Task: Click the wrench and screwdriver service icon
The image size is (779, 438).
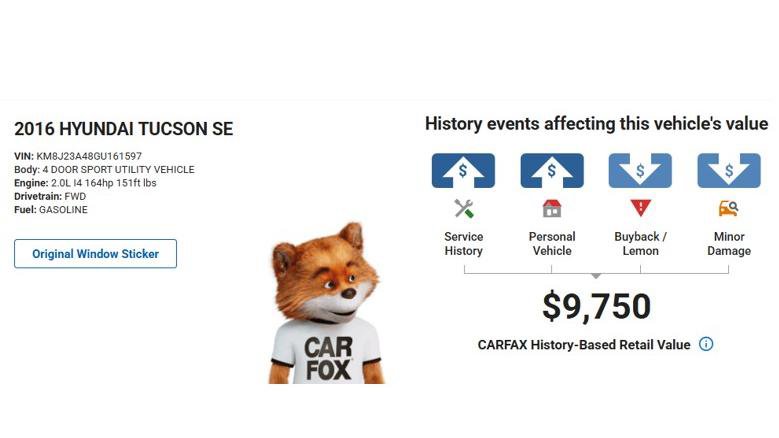Action: 463,209
